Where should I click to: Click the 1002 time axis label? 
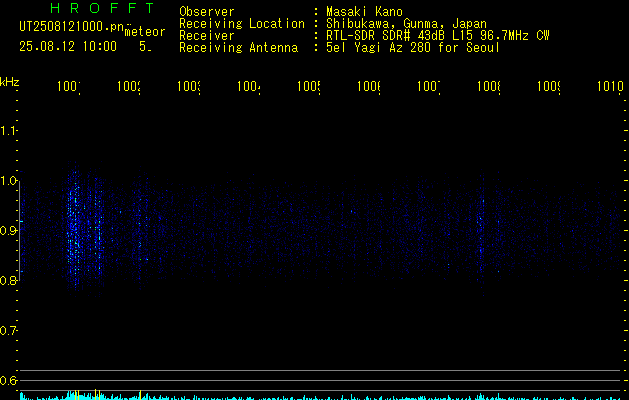click(x=129, y=86)
